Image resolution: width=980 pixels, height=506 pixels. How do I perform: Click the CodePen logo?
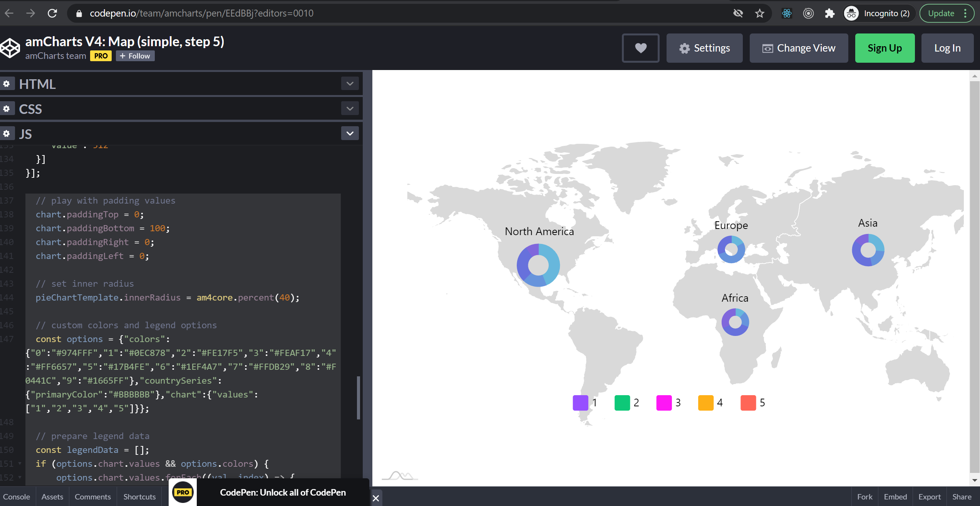pos(10,47)
